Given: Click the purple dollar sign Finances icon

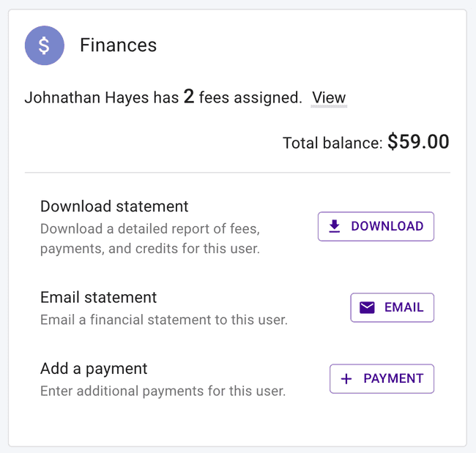Looking at the screenshot, I should click(x=44, y=45).
